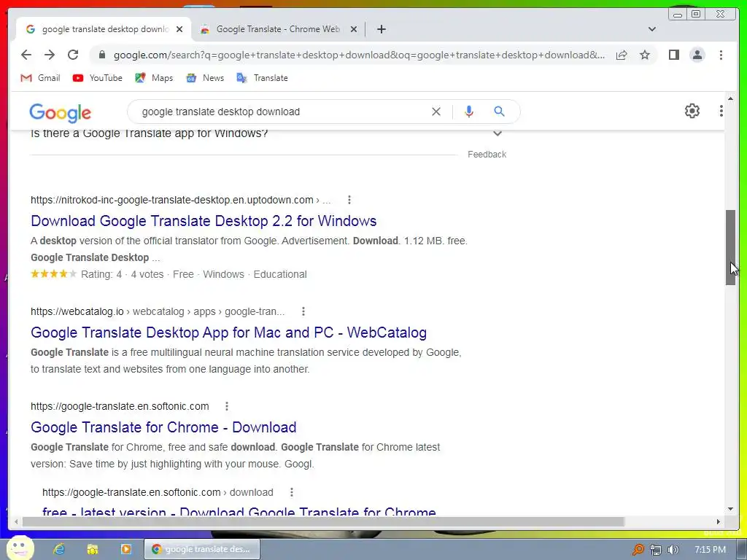747x560 pixels.
Task: Click the horizontal scroll left arrow
Action: 16,522
